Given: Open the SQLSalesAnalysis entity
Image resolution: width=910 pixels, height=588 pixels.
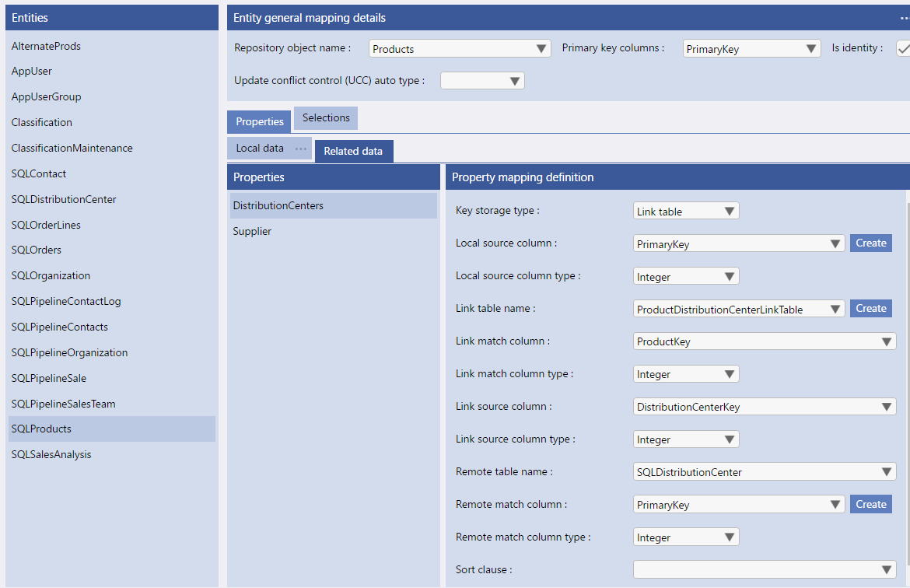Looking at the screenshot, I should [x=111, y=454].
